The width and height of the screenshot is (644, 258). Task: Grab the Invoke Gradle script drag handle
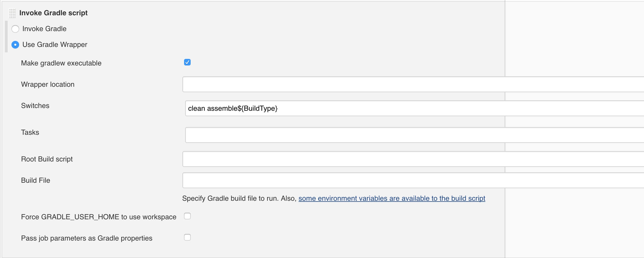pos(12,13)
